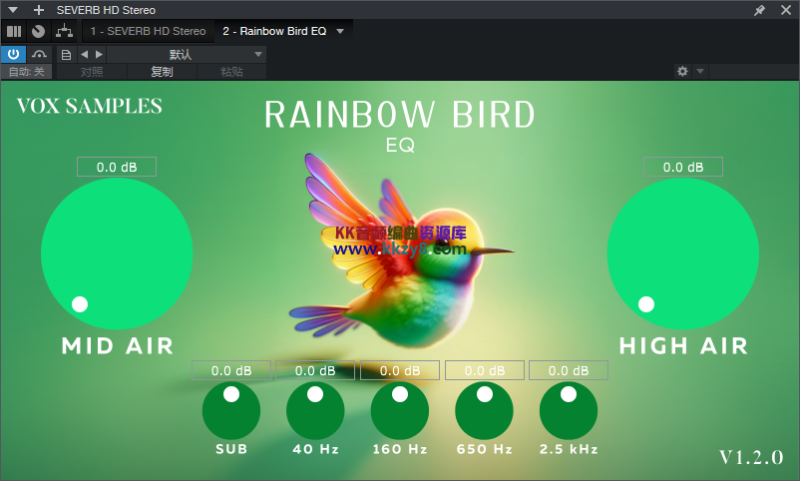
Task: Pin the plugin window
Action: (x=760, y=10)
